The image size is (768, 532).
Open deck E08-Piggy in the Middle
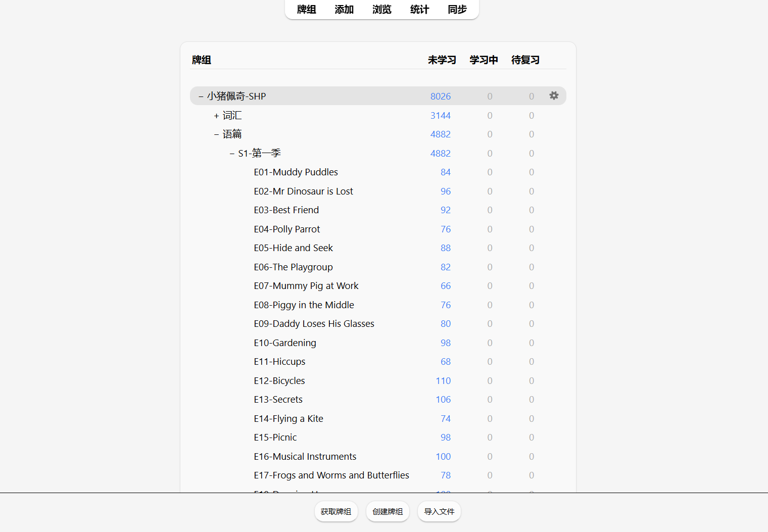304,305
